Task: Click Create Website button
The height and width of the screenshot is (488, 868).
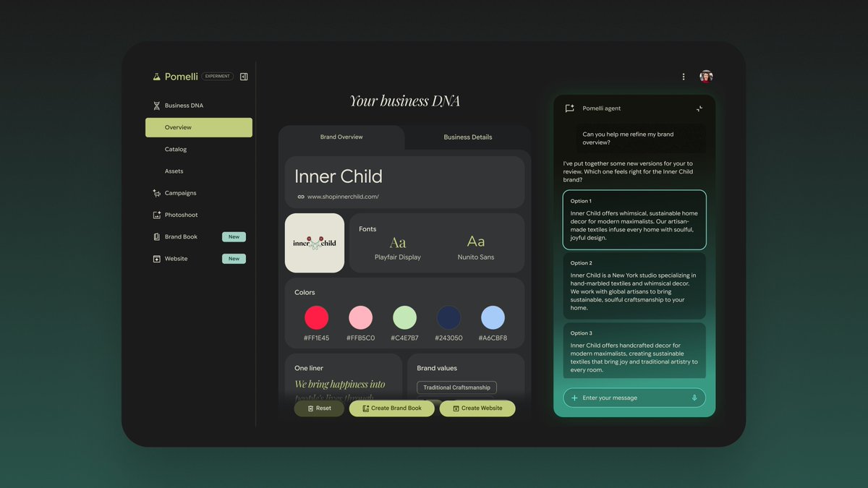Action: [x=477, y=408]
